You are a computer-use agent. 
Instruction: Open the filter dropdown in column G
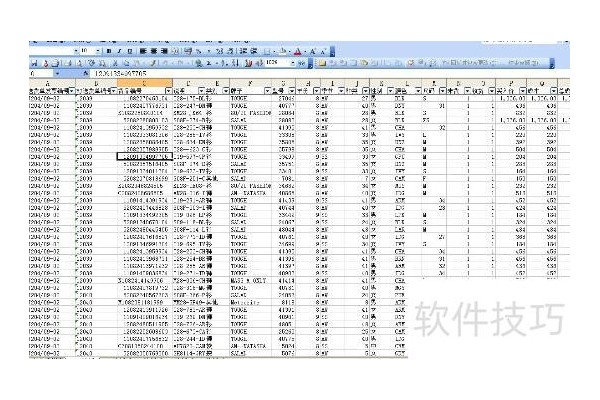(x=292, y=91)
